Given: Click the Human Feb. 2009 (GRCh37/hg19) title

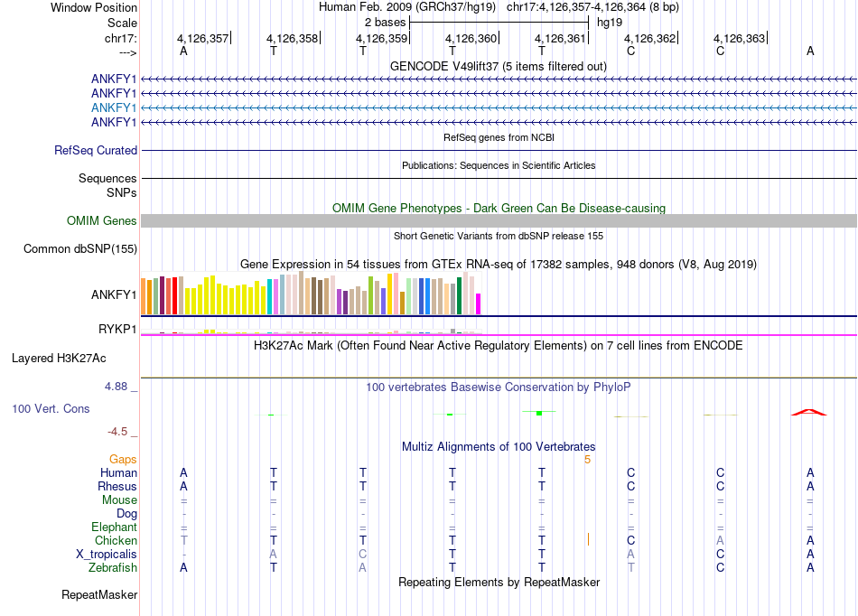Looking at the screenshot, I should 407,7.
